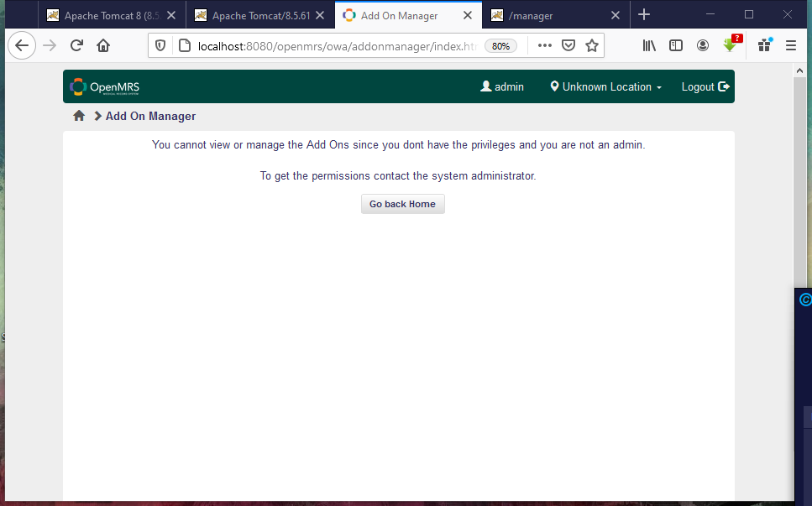Toggle the browser sidebar
The width and height of the screenshot is (812, 506).
tap(676, 45)
